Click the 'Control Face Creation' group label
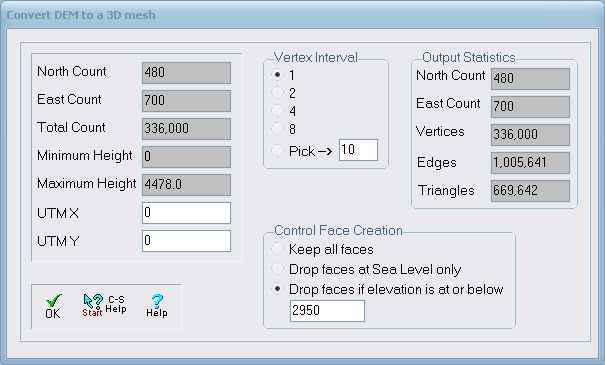Image resolution: width=605 pixels, height=365 pixels. point(338,230)
